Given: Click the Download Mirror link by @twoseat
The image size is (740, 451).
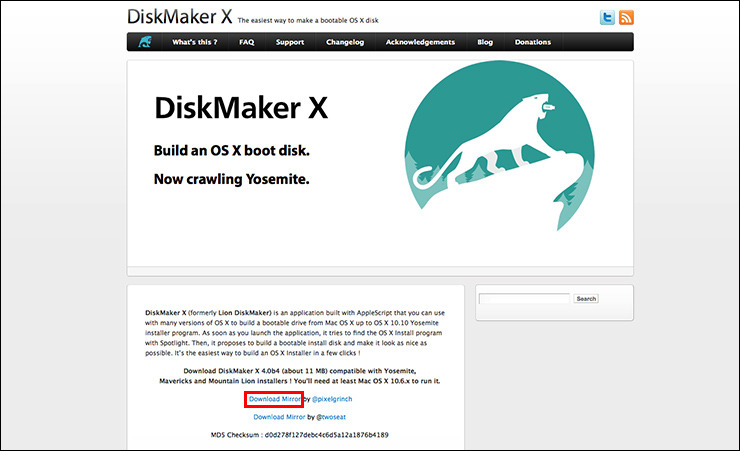Looking at the screenshot, I should point(279,417).
